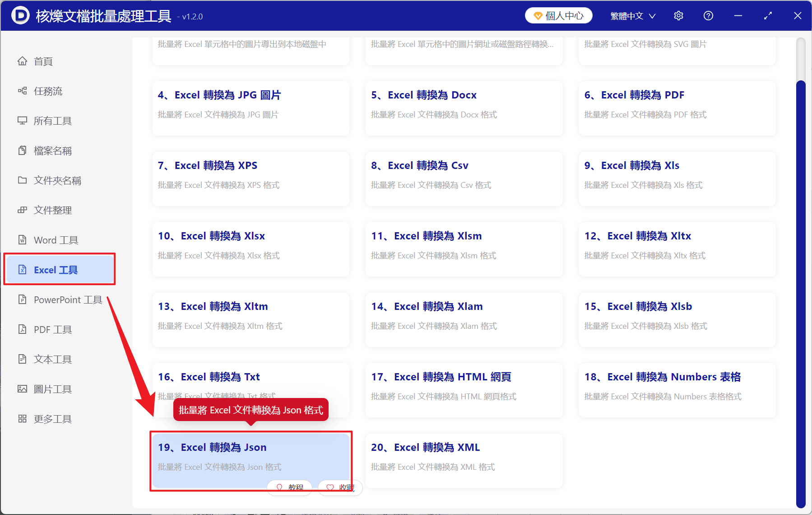Click the 收藏 favorite button on Json card
The width and height of the screenshot is (812, 515).
340,487
